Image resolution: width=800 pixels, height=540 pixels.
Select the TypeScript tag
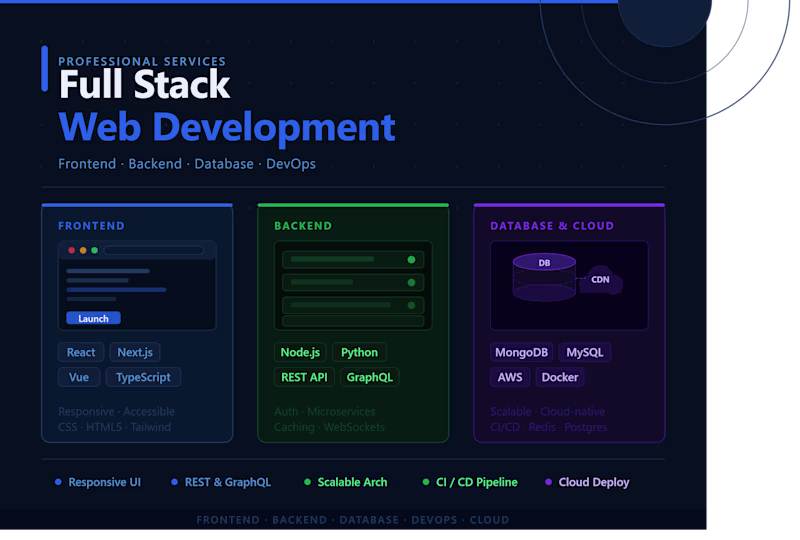(143, 377)
